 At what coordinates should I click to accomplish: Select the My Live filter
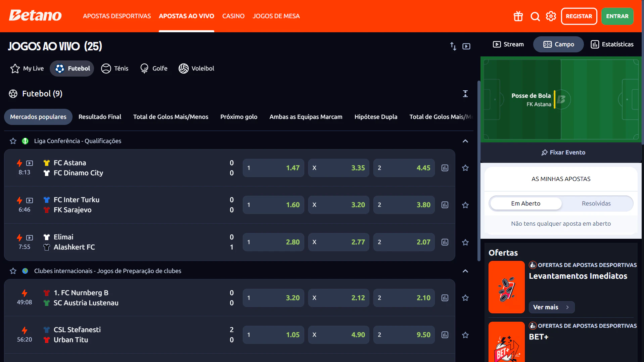pos(27,69)
